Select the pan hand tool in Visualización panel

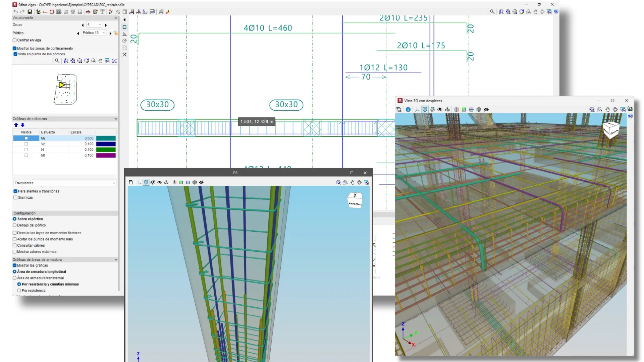(100, 61)
